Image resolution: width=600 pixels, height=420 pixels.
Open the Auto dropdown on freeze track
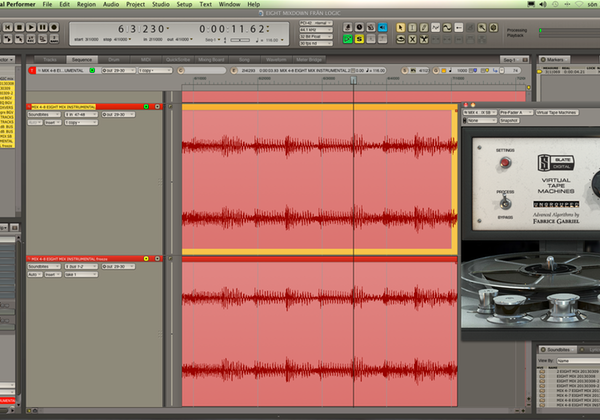(x=35, y=275)
